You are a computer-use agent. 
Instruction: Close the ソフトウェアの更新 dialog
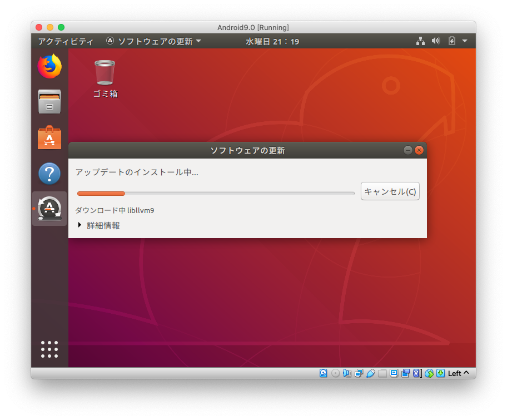pos(419,150)
